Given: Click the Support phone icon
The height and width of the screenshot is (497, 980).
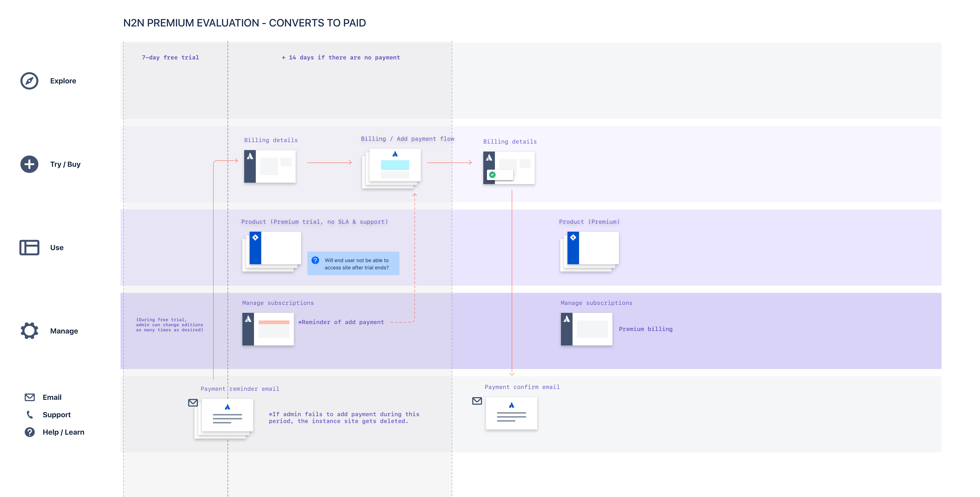Looking at the screenshot, I should [x=30, y=415].
